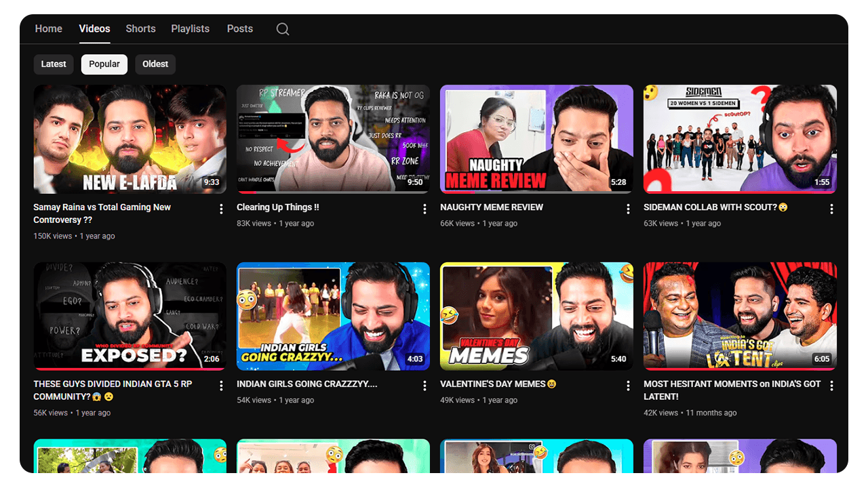868x488 pixels.
Task: Switch to the Home tab
Action: (49, 28)
